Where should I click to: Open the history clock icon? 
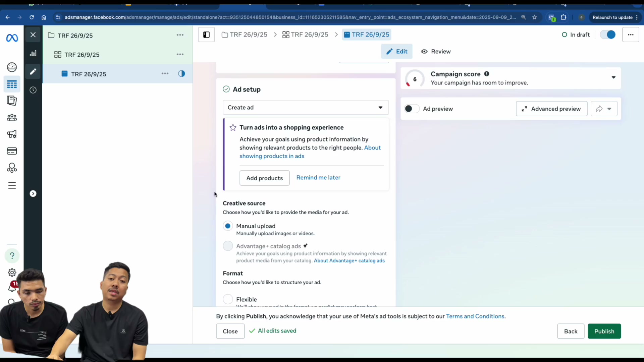(x=33, y=90)
